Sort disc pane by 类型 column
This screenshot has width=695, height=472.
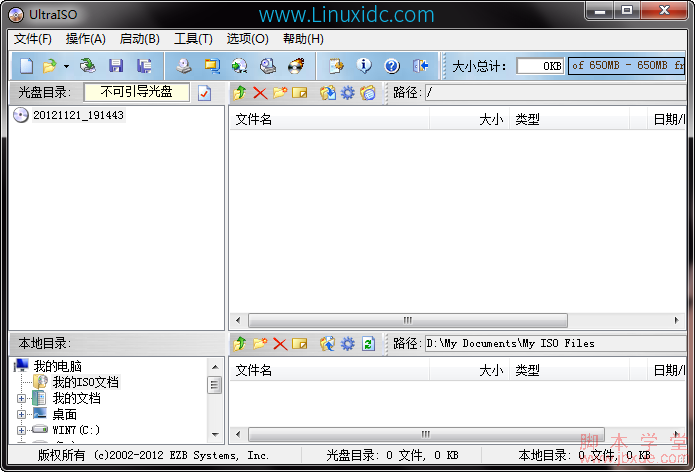click(x=570, y=119)
